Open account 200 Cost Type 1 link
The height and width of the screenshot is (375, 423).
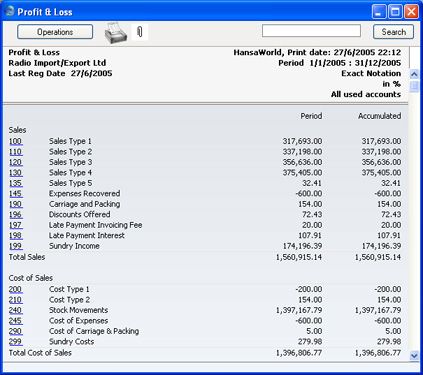click(x=15, y=289)
